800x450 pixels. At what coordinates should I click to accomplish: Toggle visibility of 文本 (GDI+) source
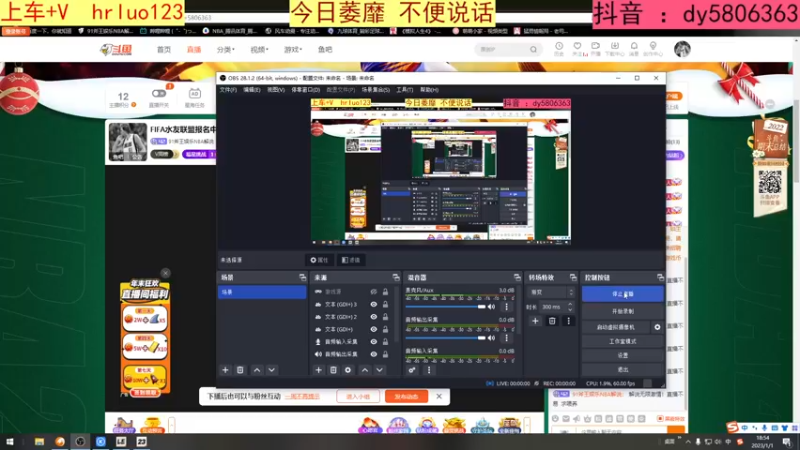tap(373, 329)
